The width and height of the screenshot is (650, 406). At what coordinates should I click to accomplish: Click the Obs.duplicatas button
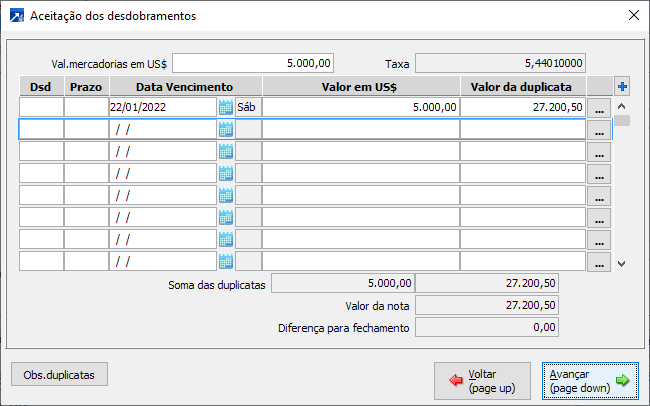59,374
